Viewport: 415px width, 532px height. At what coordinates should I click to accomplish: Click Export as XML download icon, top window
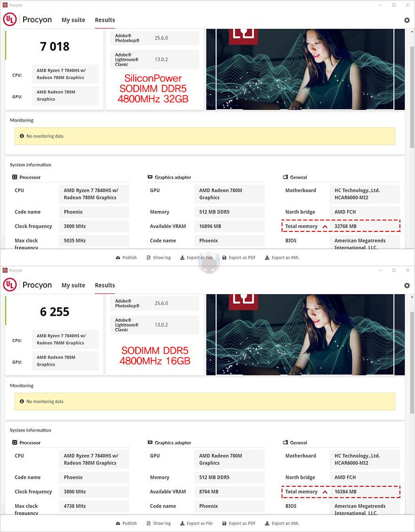267,258
